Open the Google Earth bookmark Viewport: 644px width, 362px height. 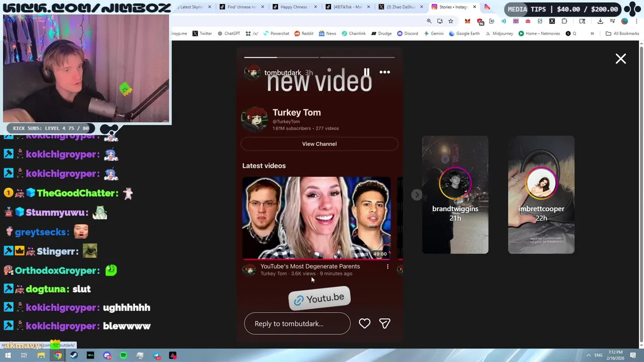(464, 34)
